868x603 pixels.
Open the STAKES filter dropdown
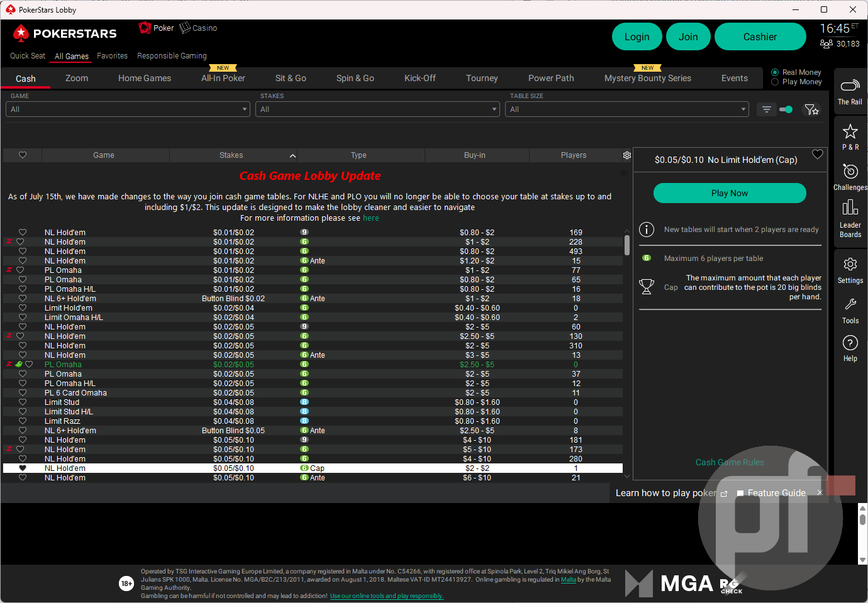pos(378,109)
